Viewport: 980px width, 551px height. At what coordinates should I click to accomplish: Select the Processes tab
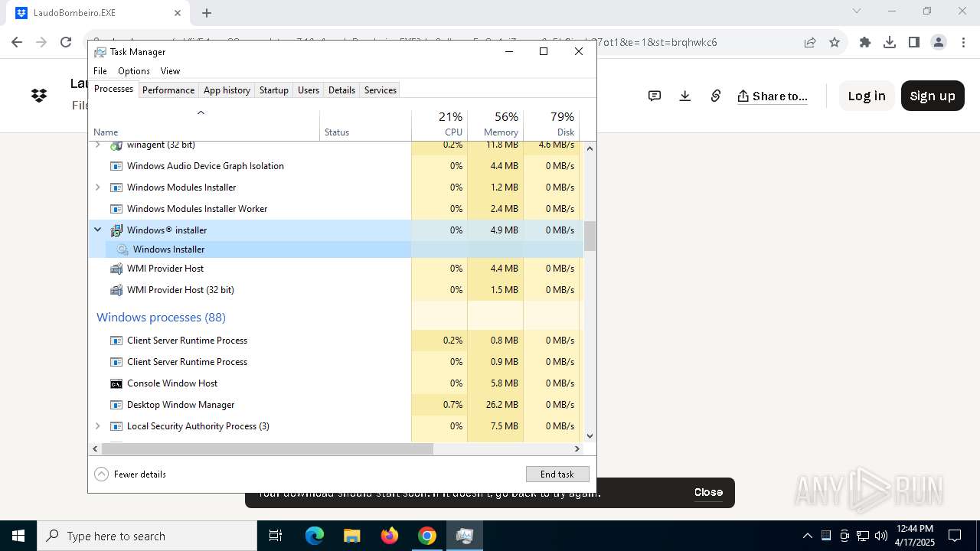(x=113, y=89)
